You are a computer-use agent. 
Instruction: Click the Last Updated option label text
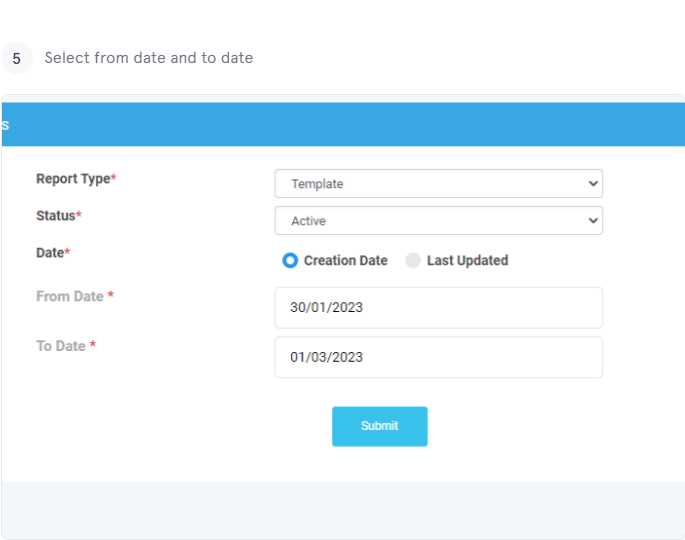[467, 260]
